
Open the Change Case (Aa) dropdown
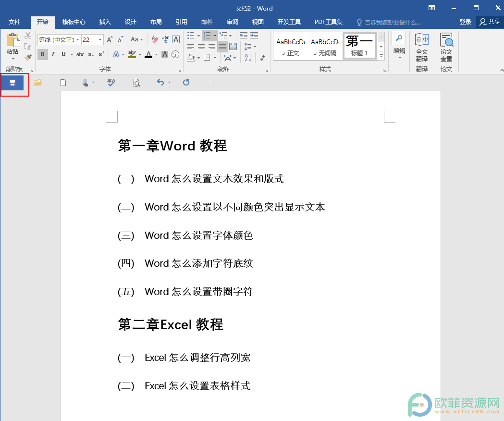pyautogui.click(x=136, y=39)
